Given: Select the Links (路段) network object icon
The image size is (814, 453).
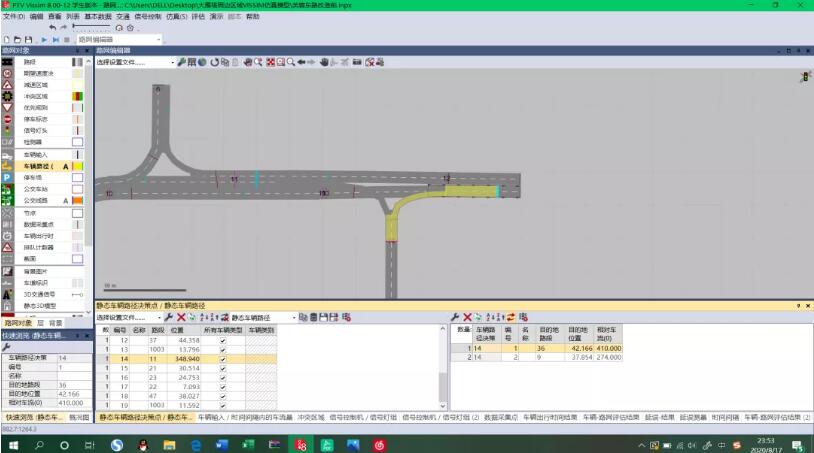Looking at the screenshot, I should click(x=7, y=62).
